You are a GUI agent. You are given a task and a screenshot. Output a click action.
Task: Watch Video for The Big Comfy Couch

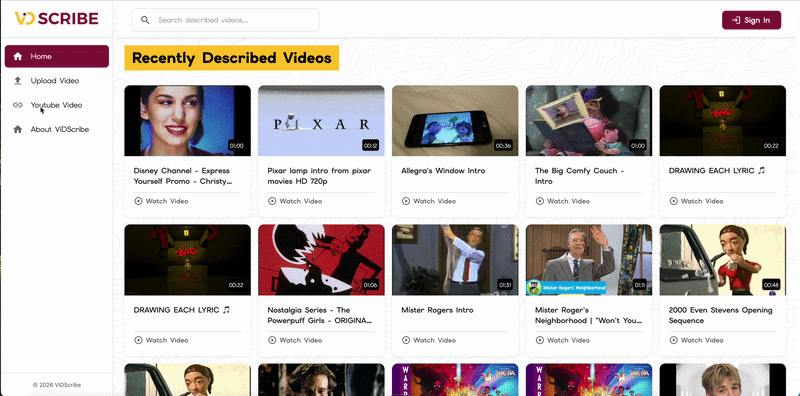pos(562,201)
